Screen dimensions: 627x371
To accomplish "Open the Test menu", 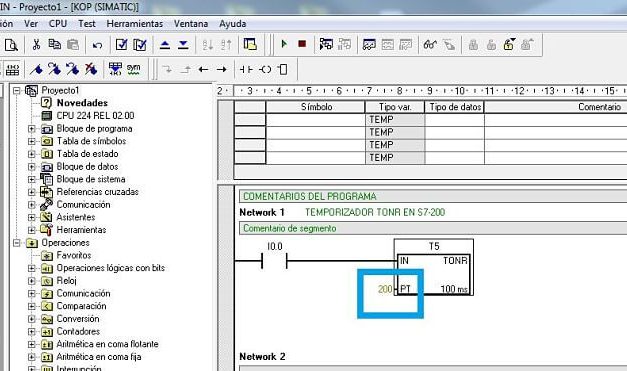I will [87, 24].
